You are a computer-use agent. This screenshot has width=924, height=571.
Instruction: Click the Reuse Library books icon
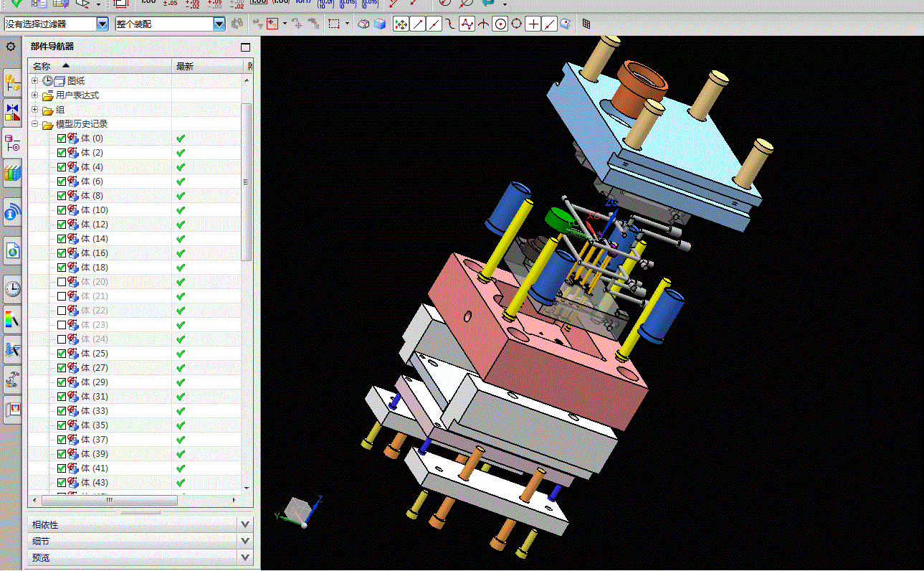[x=12, y=173]
